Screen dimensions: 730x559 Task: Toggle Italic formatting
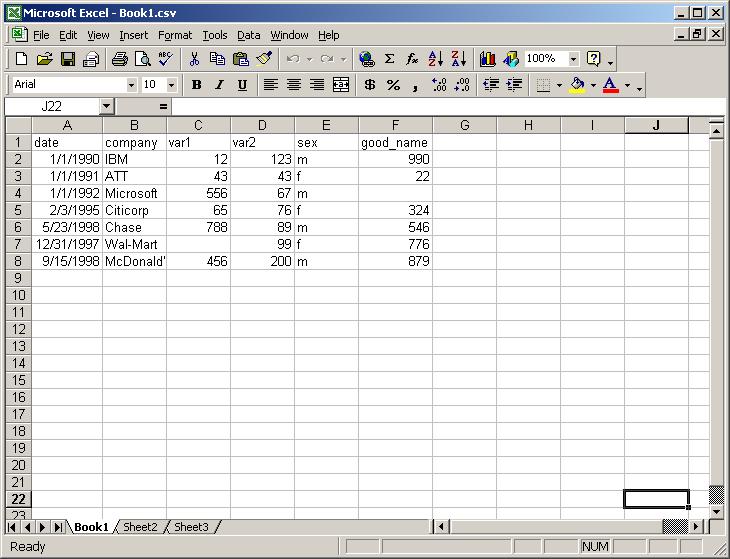coord(219,85)
